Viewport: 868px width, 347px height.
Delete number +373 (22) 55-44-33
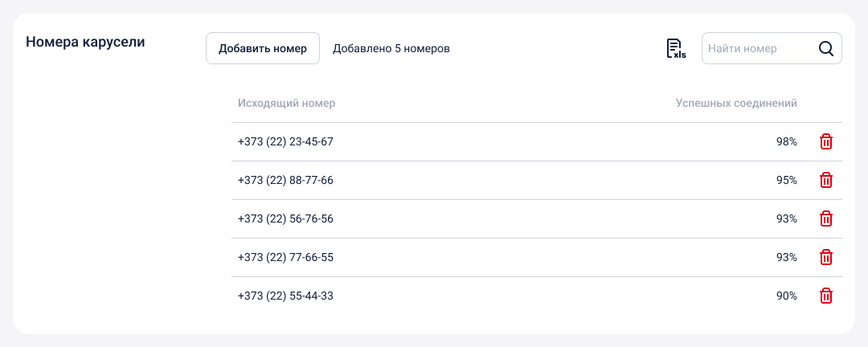pos(825,296)
